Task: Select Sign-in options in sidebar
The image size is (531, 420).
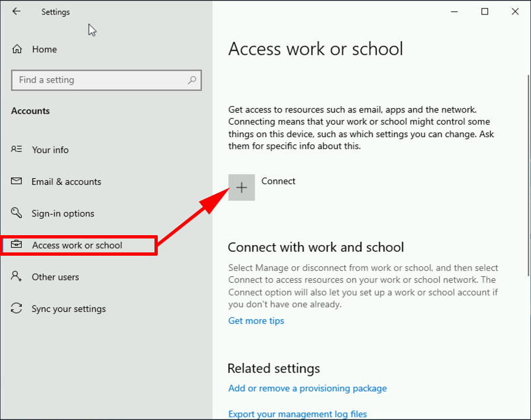Action: (63, 213)
